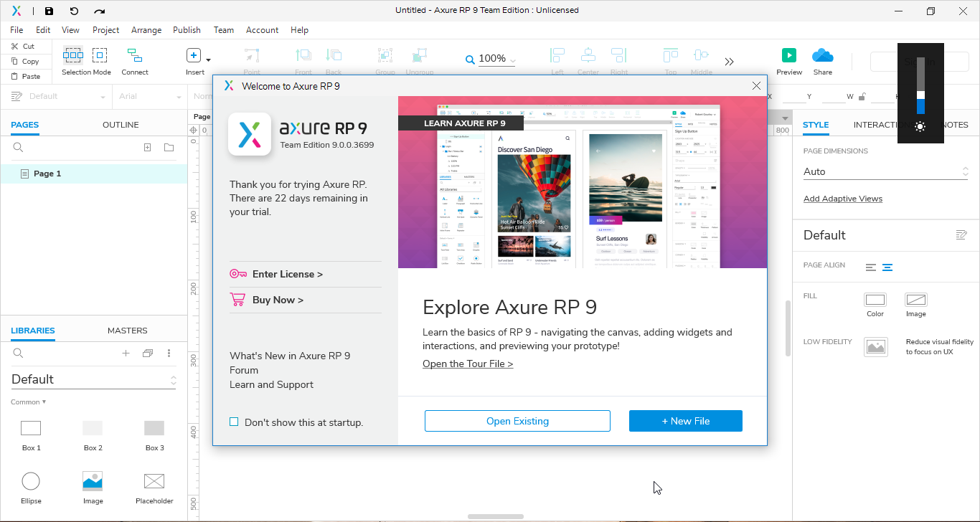Click Enter License link
The height and width of the screenshot is (522, 980).
(287, 274)
